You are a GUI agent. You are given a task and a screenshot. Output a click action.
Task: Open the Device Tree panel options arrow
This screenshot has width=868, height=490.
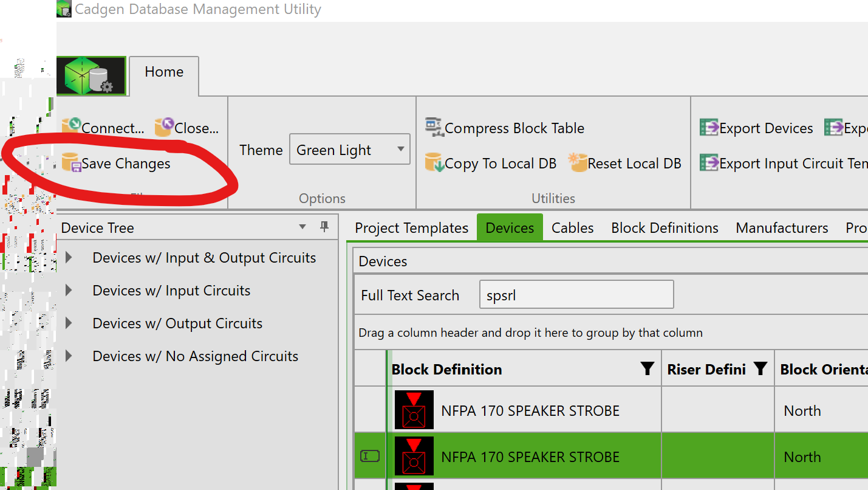coord(303,227)
